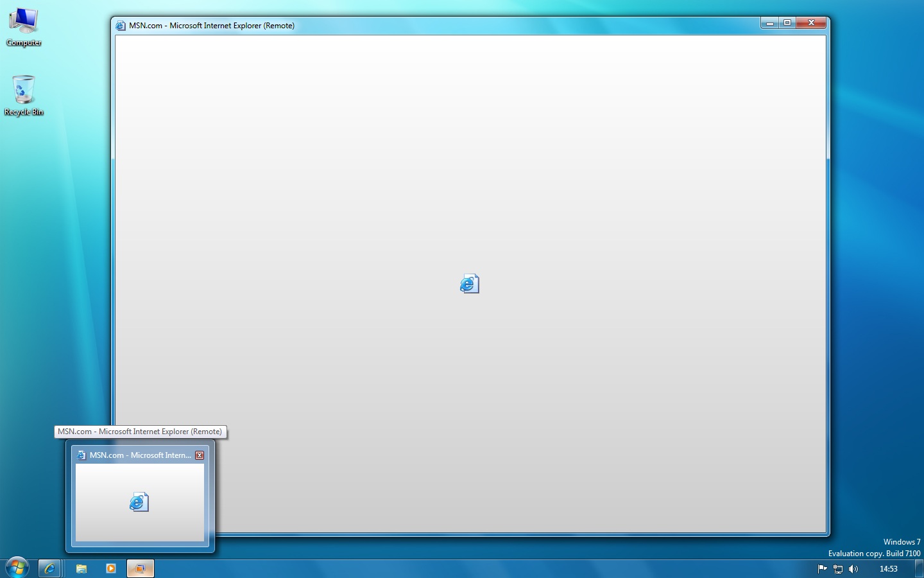The width and height of the screenshot is (924, 578).
Task: Launch Internet Explorer from the taskbar
Action: click(49, 568)
